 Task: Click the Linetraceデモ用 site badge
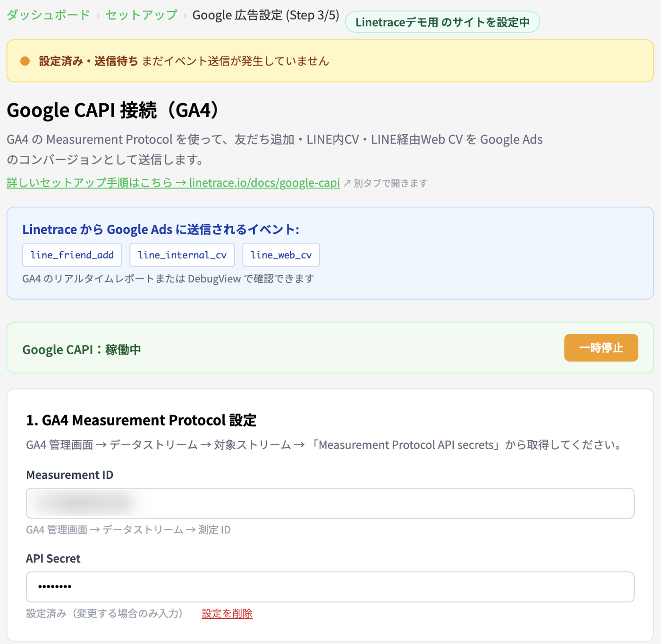pos(442,22)
